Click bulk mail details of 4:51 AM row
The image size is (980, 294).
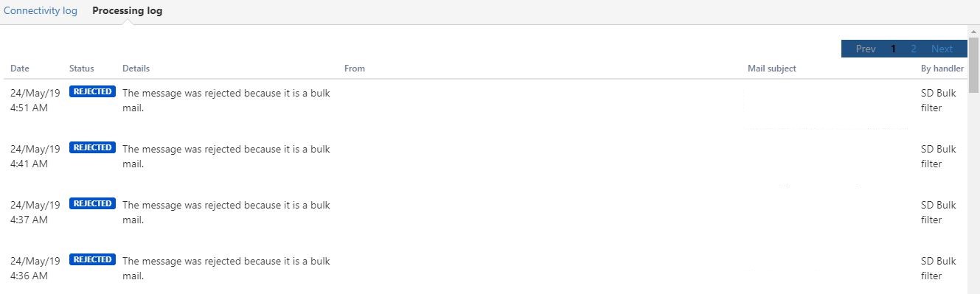[226, 100]
